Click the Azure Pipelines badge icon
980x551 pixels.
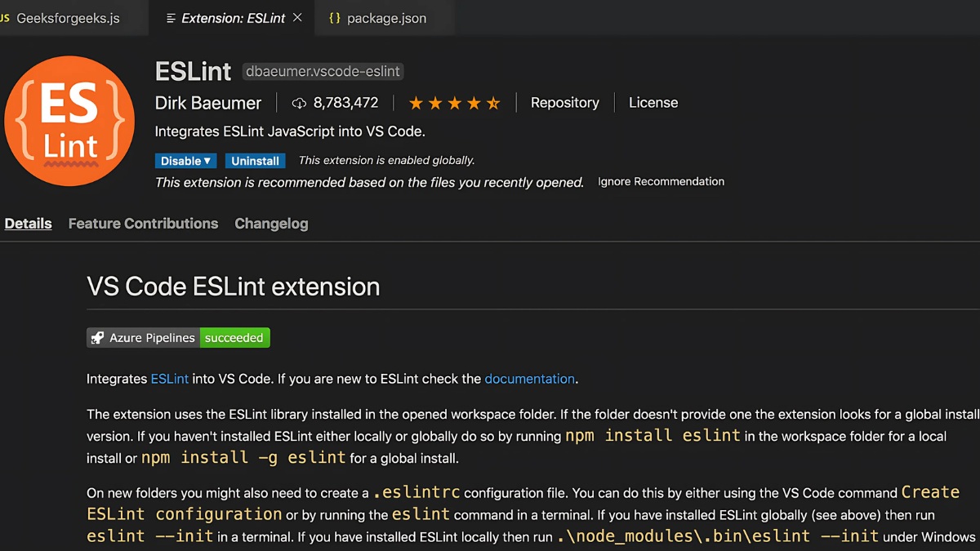[x=98, y=337]
